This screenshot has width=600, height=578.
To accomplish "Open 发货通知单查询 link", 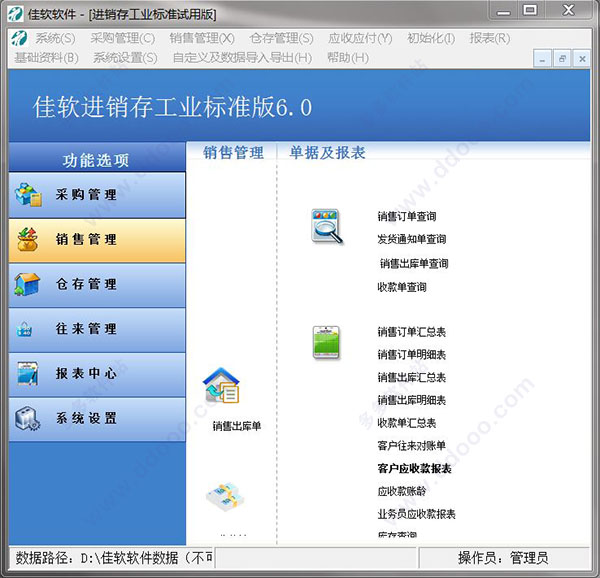I will [412, 239].
